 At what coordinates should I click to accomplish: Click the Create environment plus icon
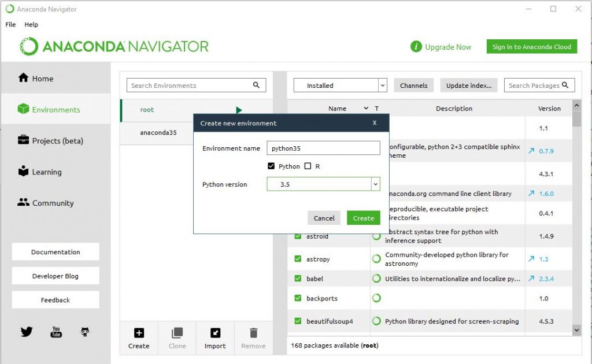point(139,333)
